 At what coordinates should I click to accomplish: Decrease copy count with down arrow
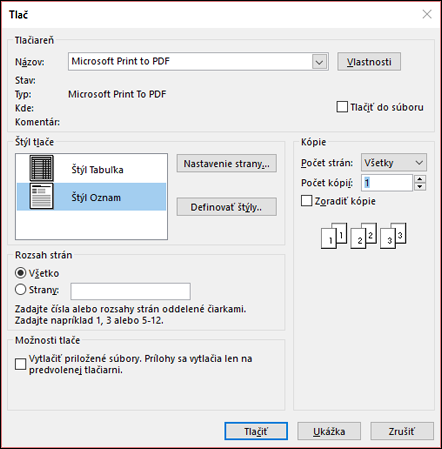pyautogui.click(x=420, y=187)
